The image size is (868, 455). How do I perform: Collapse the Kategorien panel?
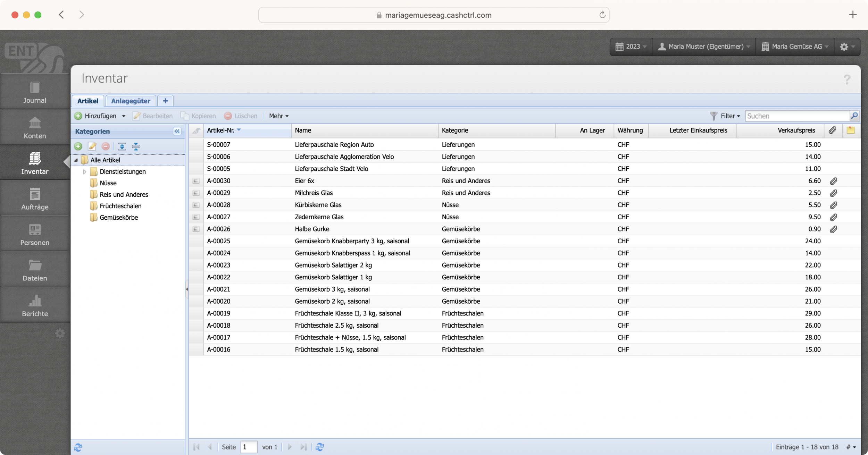point(177,131)
